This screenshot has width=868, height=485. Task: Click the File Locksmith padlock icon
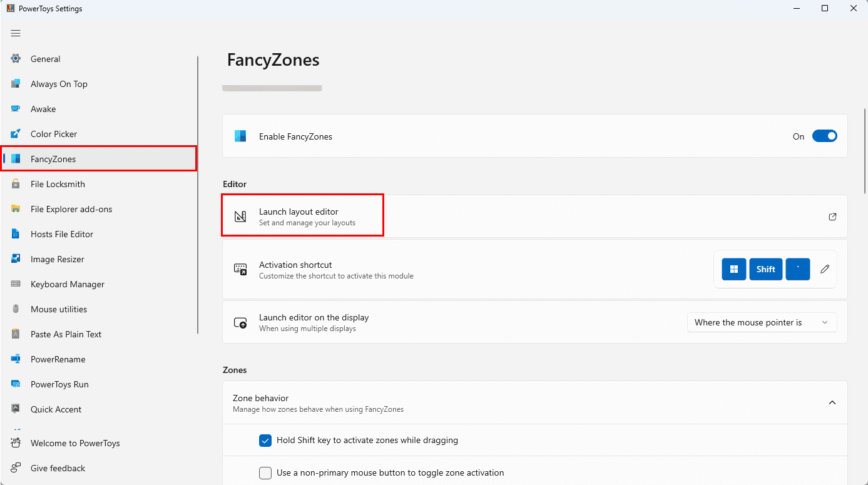(16, 184)
